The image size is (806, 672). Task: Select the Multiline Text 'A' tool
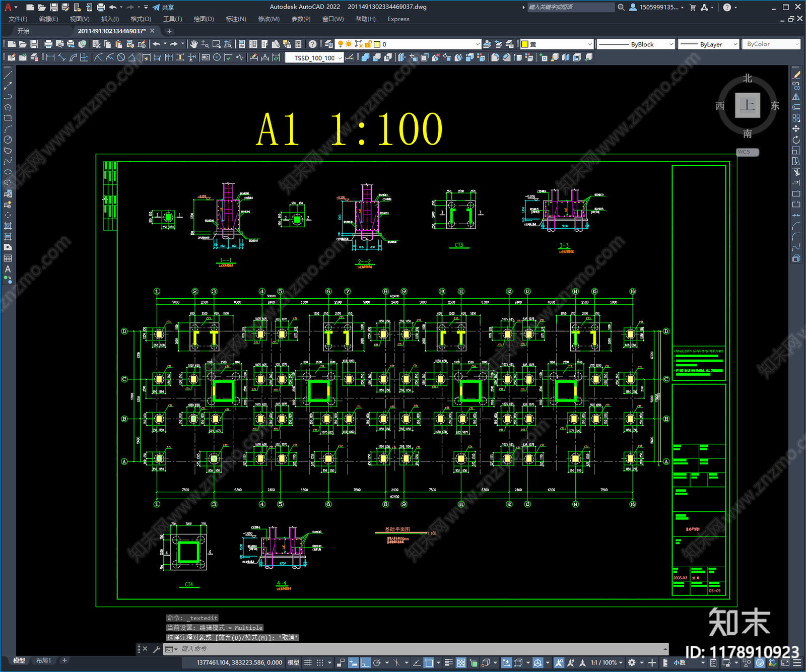(x=8, y=269)
